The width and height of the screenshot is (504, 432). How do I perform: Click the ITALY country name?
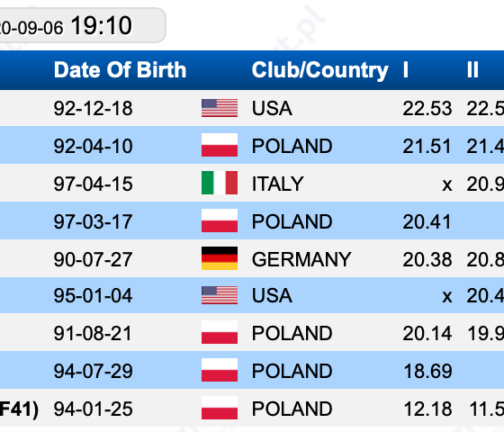pos(277,184)
